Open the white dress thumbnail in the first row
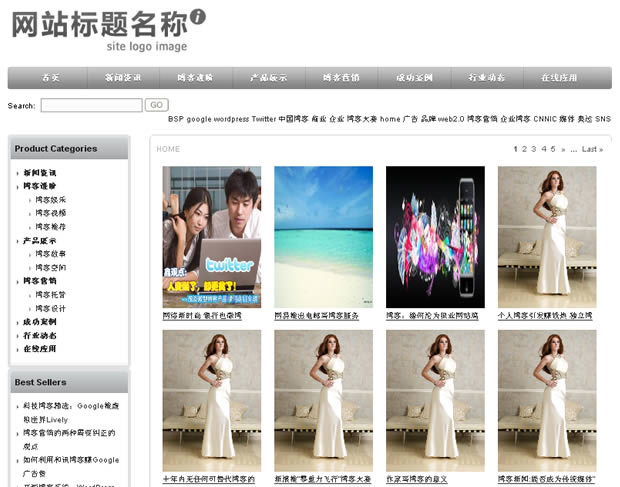This screenshot has height=487, width=620. pyautogui.click(x=547, y=237)
